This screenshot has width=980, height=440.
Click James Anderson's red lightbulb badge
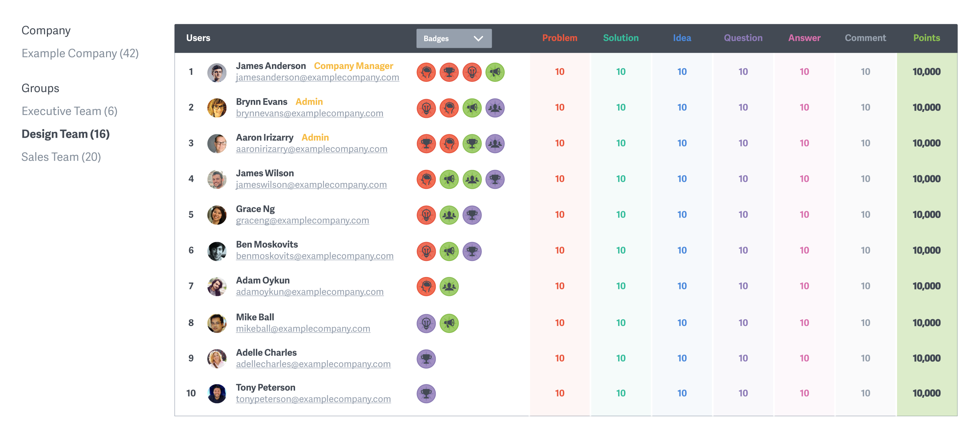click(472, 72)
